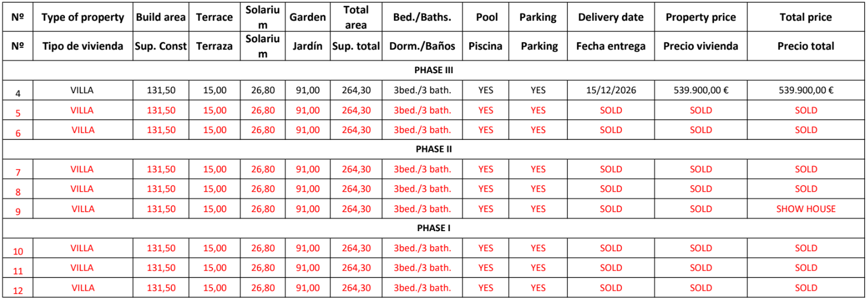Select the "Property price" header cell

(701, 17)
